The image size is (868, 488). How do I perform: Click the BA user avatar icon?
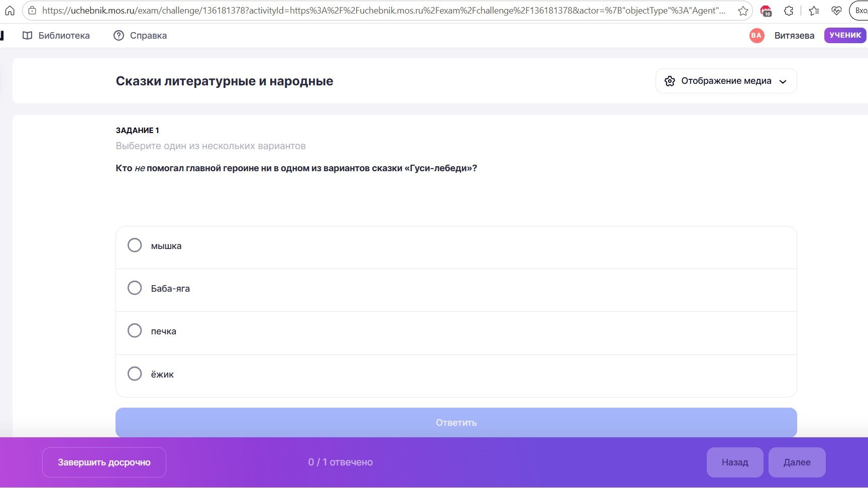(x=756, y=35)
